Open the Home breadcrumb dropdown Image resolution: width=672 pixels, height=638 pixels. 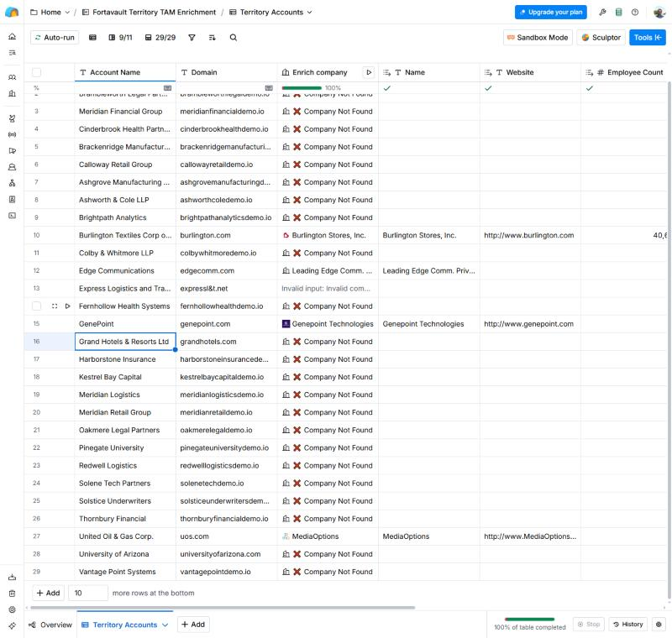tap(67, 13)
